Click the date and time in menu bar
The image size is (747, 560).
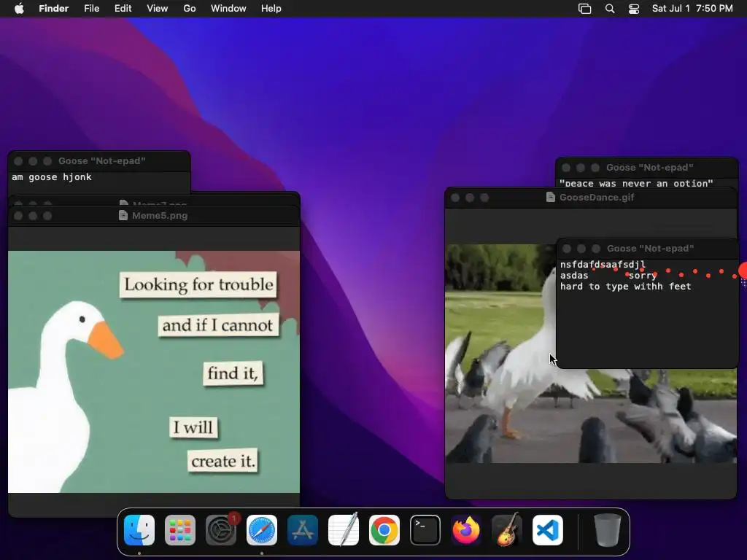pyautogui.click(x=692, y=9)
